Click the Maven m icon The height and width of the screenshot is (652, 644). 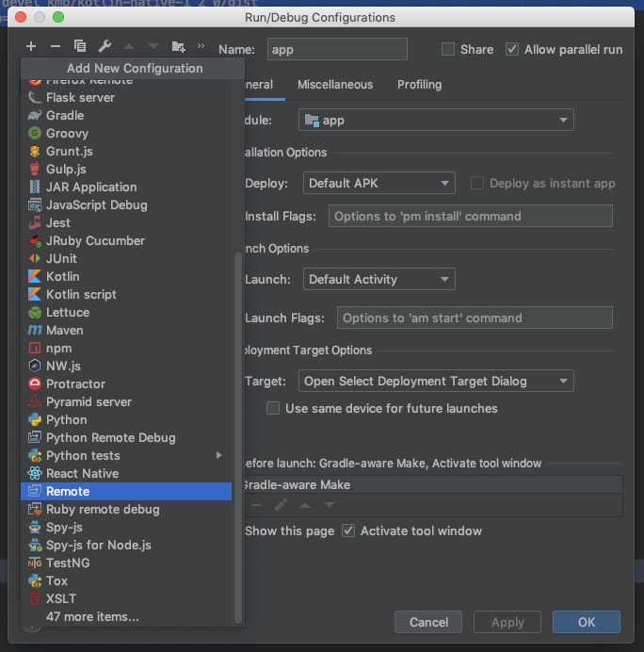pyautogui.click(x=35, y=330)
